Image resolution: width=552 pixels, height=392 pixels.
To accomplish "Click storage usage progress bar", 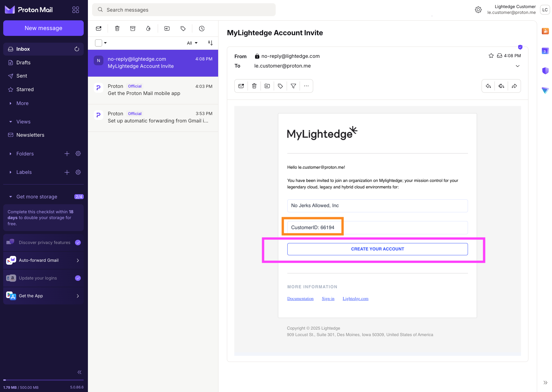I will (x=43, y=380).
